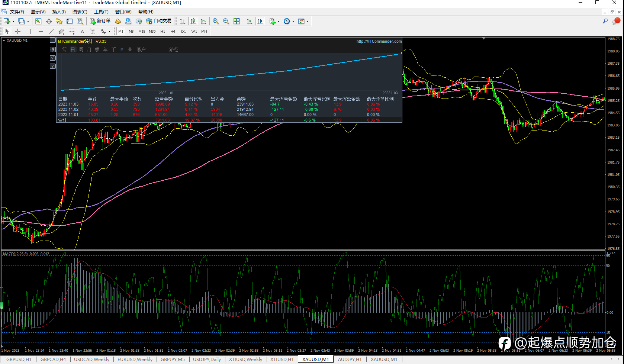
Task: Select M1 timeframe button
Action: [x=121, y=31]
